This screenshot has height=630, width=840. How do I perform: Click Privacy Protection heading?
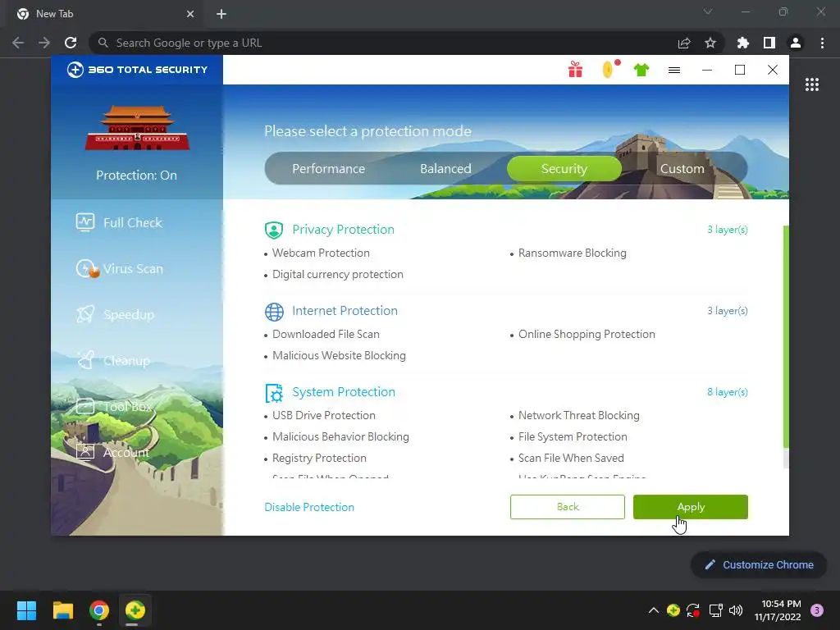tap(343, 230)
